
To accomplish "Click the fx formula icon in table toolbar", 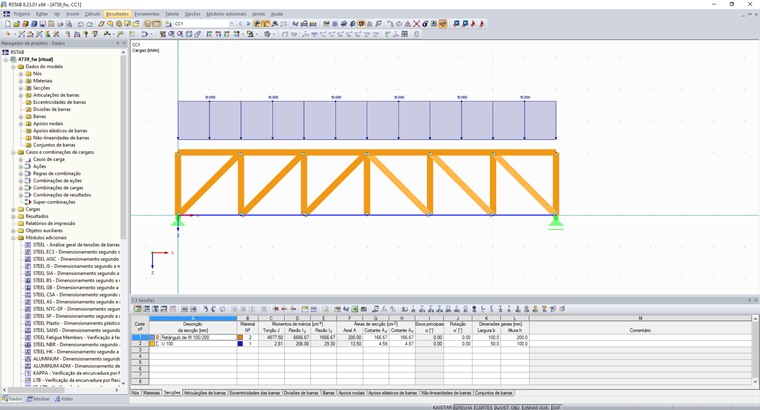I will point(384,309).
